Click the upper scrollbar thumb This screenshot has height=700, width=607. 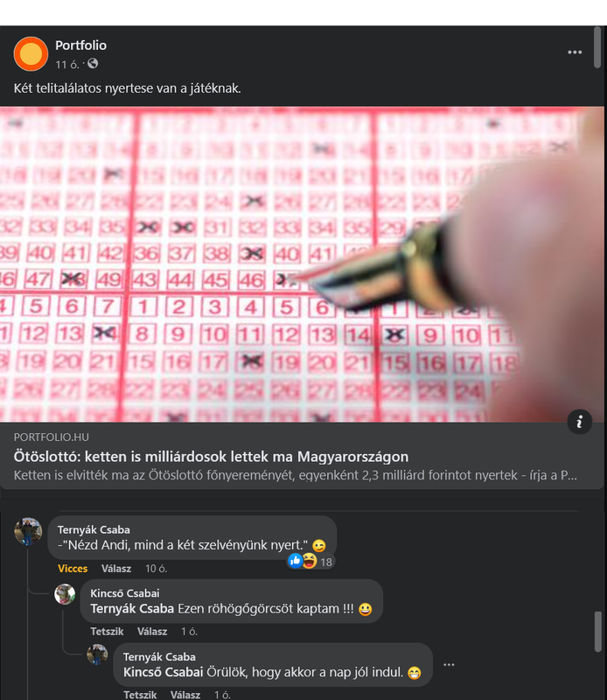click(x=597, y=47)
